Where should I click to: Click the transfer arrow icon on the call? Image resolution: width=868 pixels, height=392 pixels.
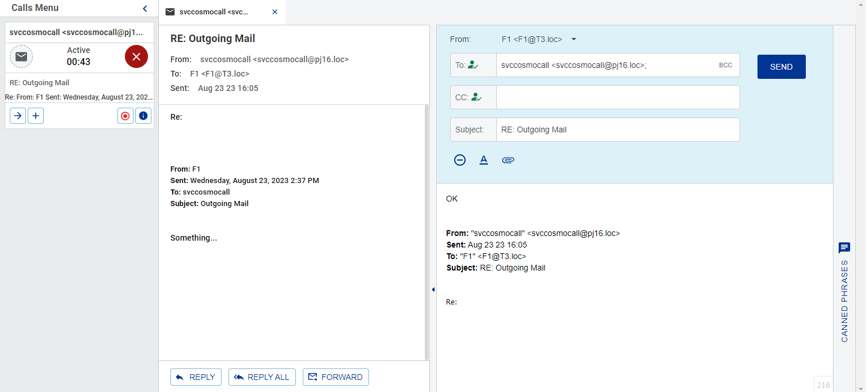coord(17,116)
